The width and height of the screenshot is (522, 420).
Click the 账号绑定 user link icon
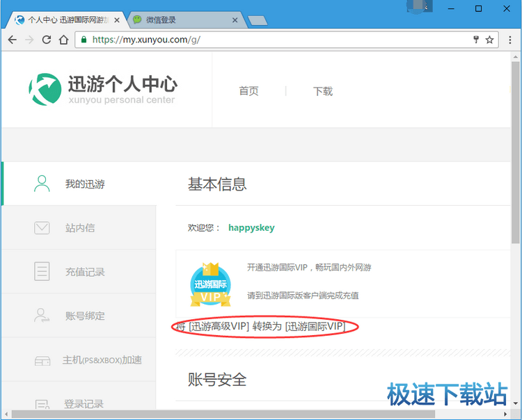coord(42,315)
